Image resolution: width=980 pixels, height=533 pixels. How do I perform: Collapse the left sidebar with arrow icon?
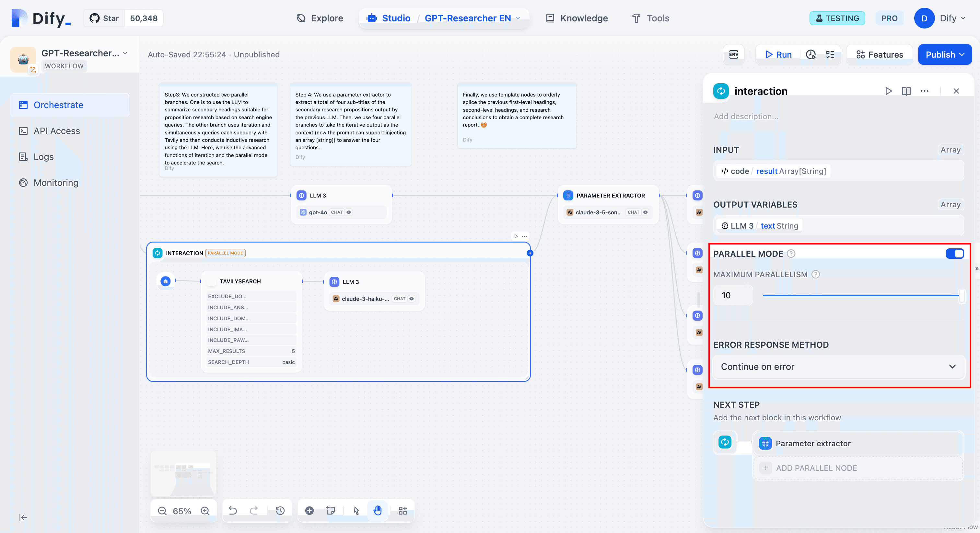(23, 517)
